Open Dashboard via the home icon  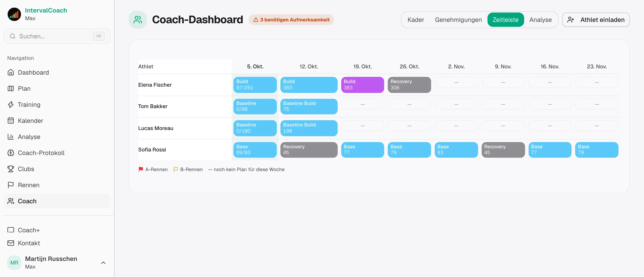coord(11,72)
